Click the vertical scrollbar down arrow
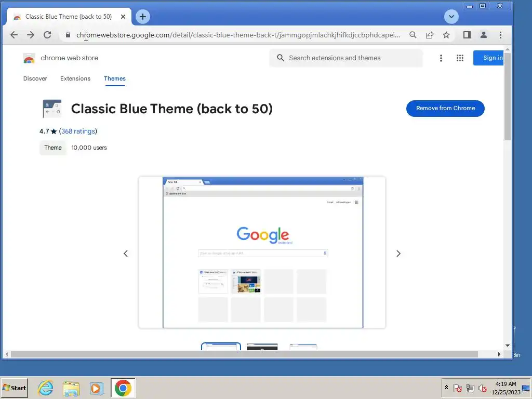The height and width of the screenshot is (399, 532). coord(508,345)
